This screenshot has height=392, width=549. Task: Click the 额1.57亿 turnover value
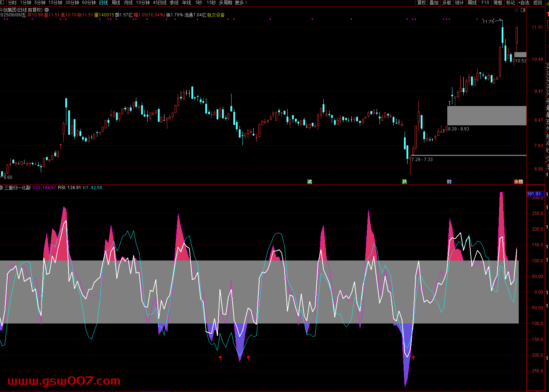click(124, 15)
